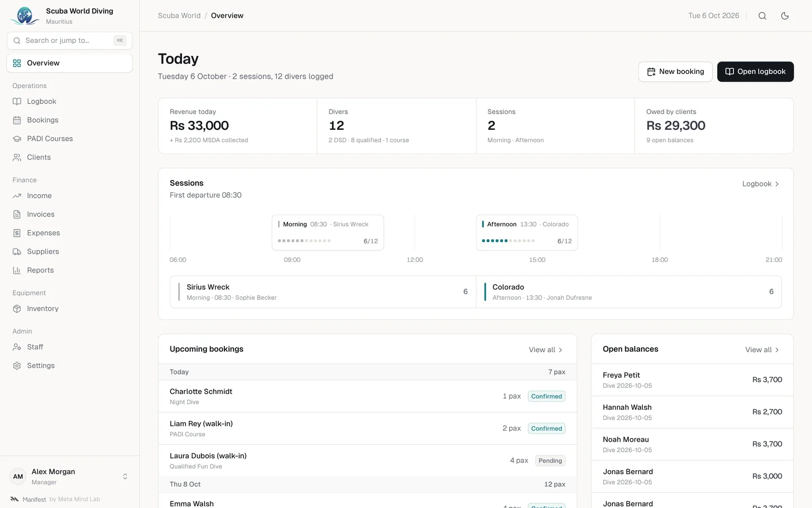Screen dimensions: 812x508
Task: Click the New booking button
Action: point(676,72)
